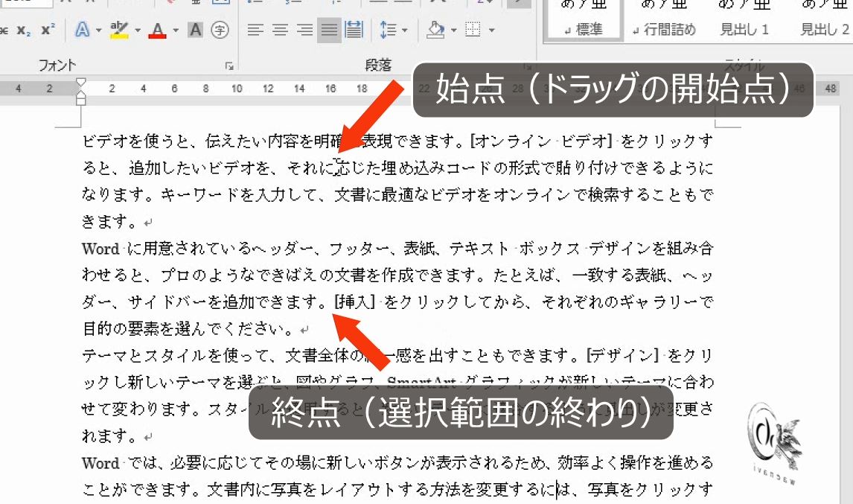853x504 pixels.
Task: Open the line spacing dropdown arrow
Action: [404, 31]
